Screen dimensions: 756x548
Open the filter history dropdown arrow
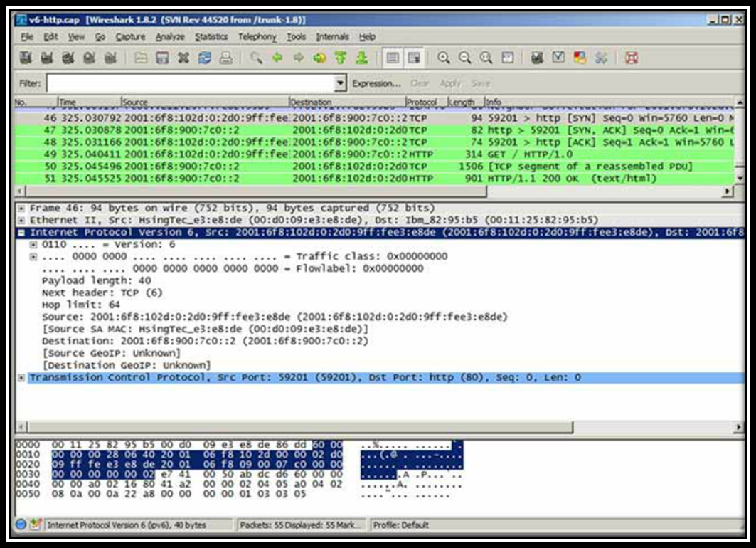pyautogui.click(x=340, y=83)
